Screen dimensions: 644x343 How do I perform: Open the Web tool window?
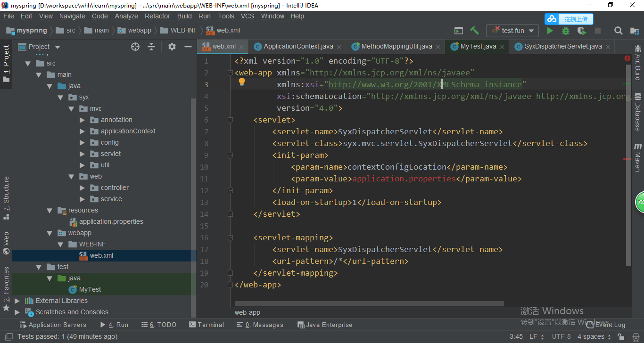6,243
